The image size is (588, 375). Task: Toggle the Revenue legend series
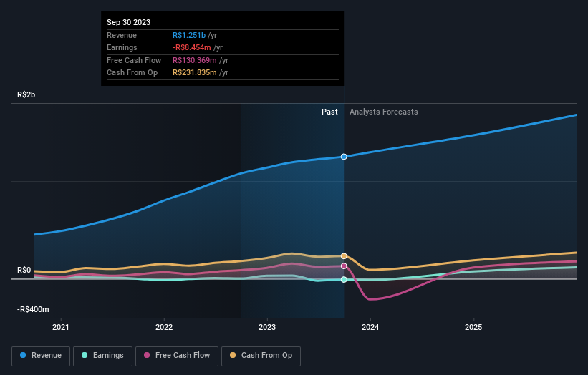click(41, 356)
